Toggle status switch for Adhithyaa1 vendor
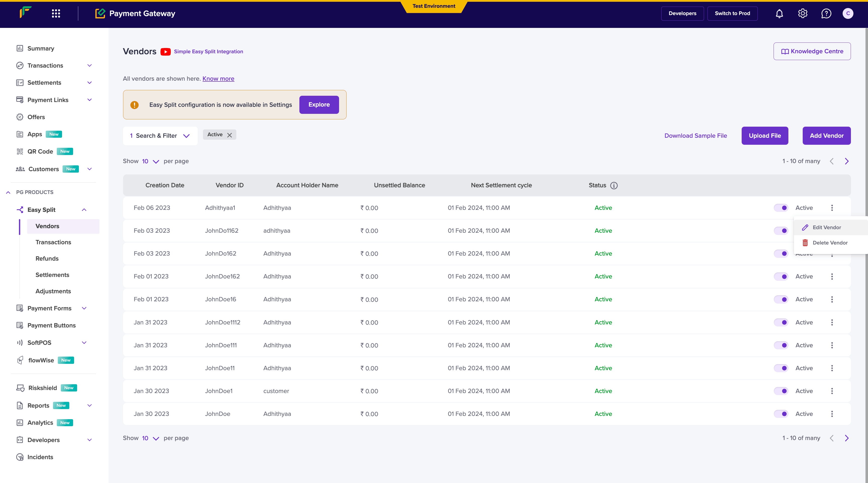The width and height of the screenshot is (868, 483). [x=781, y=208]
